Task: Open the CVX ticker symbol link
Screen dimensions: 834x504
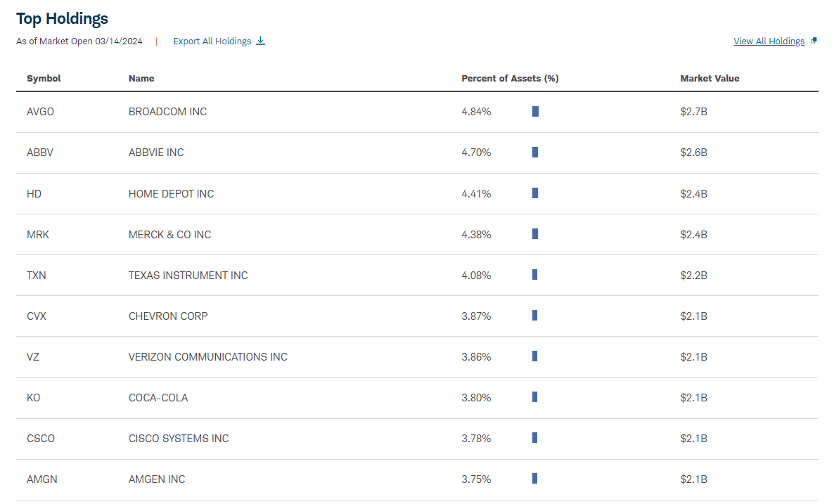Action: [37, 316]
